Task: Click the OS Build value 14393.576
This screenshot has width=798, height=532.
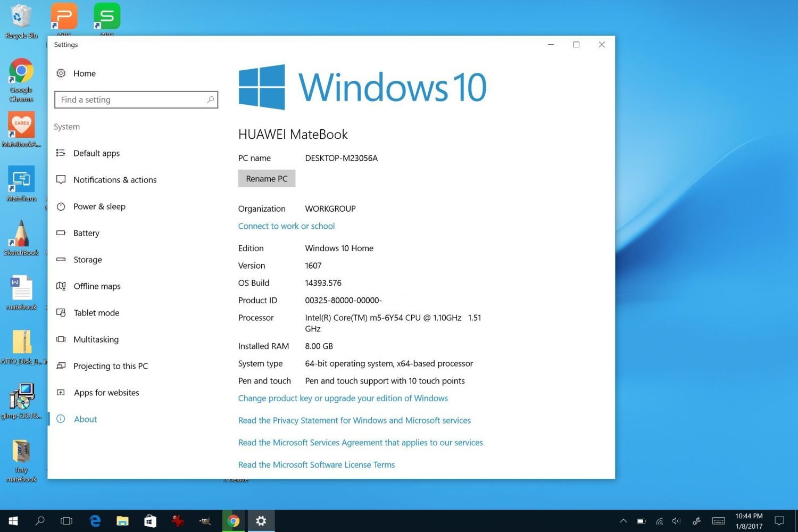Action: (323, 283)
